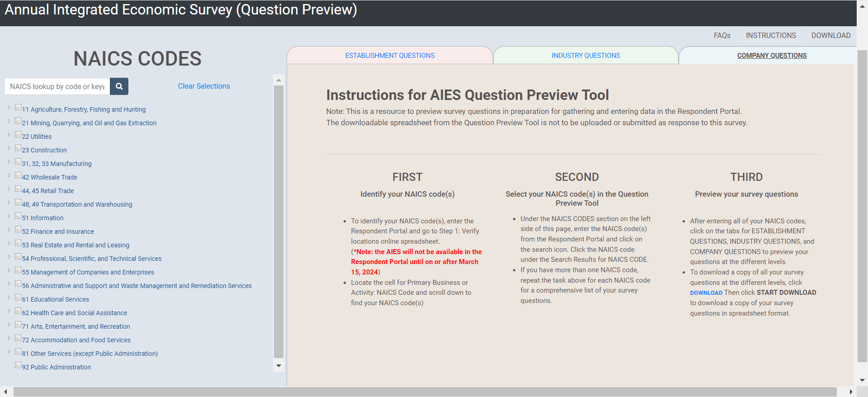Open the FAQs link
This screenshot has width=868, height=397.
pyautogui.click(x=722, y=35)
